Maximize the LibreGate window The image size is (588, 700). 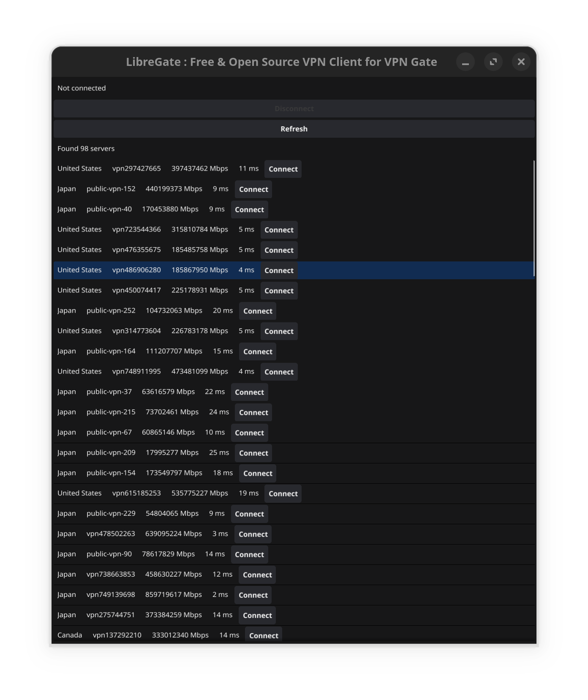493,62
